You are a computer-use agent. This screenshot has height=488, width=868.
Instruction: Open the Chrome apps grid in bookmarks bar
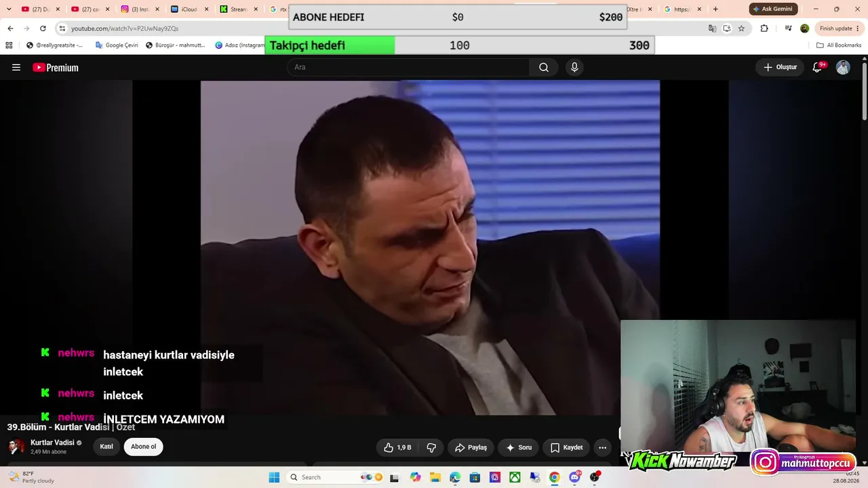click(9, 45)
